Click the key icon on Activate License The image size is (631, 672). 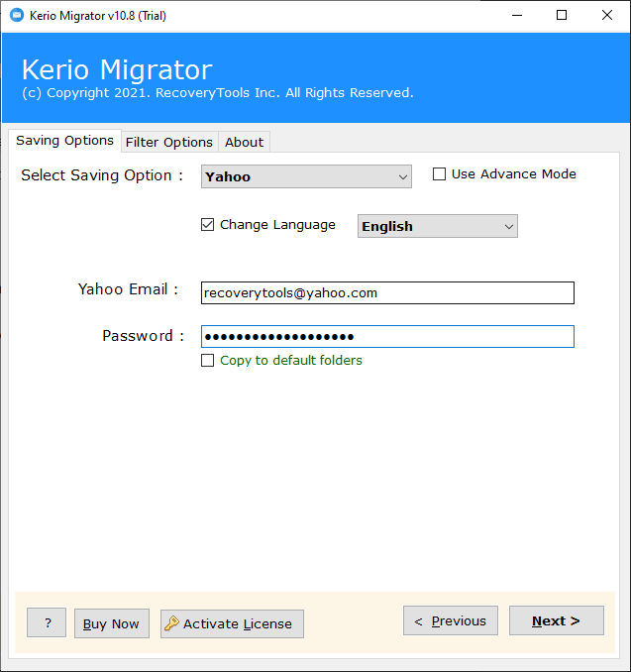pyautogui.click(x=171, y=623)
